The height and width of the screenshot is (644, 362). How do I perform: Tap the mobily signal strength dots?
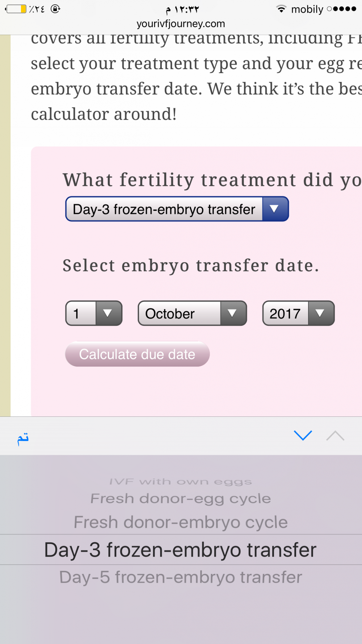(x=341, y=9)
